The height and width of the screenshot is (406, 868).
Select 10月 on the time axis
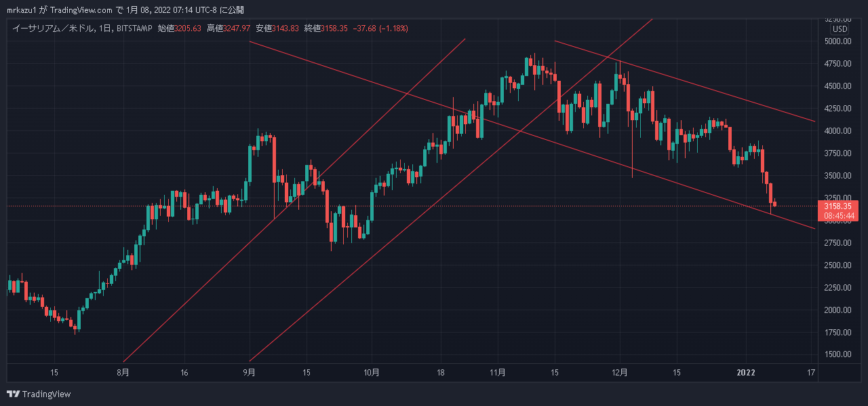371,372
